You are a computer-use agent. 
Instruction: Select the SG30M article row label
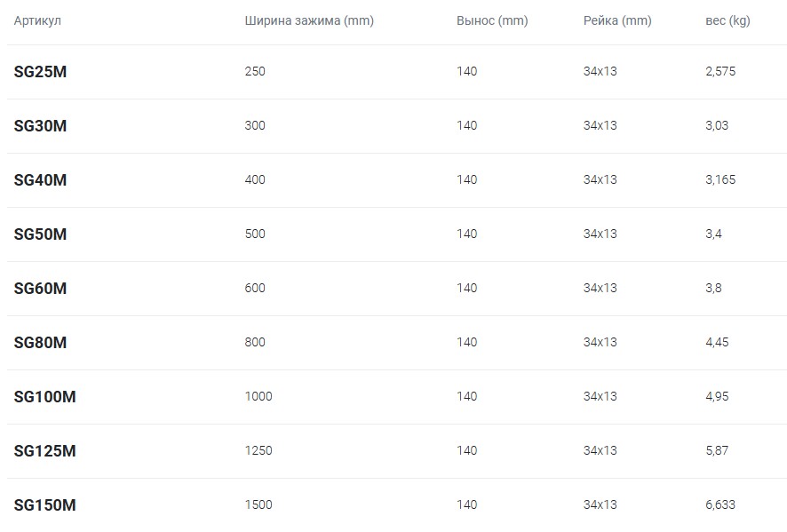[x=40, y=126]
